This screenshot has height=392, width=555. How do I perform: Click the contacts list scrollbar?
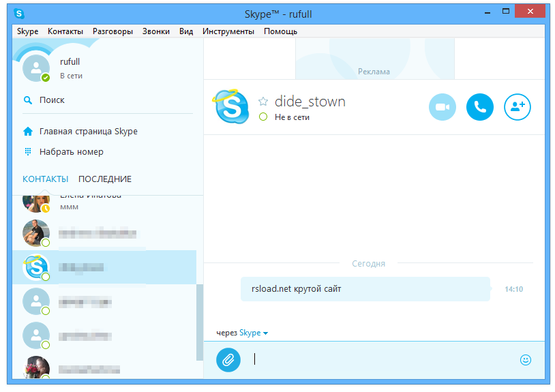click(200, 322)
